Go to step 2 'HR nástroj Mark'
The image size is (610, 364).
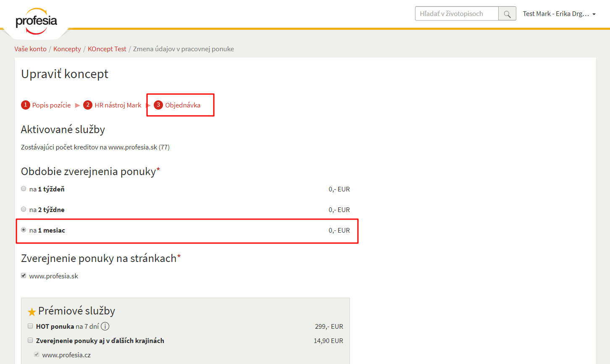click(x=113, y=105)
